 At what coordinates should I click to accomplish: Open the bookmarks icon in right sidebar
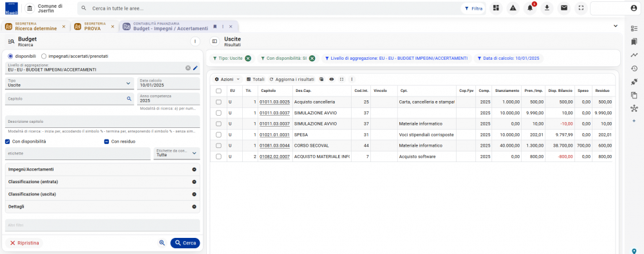click(634, 41)
